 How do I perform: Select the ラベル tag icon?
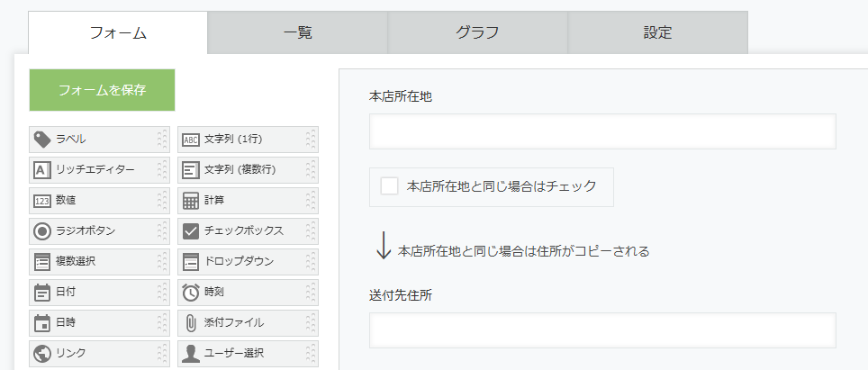pyautogui.click(x=42, y=140)
